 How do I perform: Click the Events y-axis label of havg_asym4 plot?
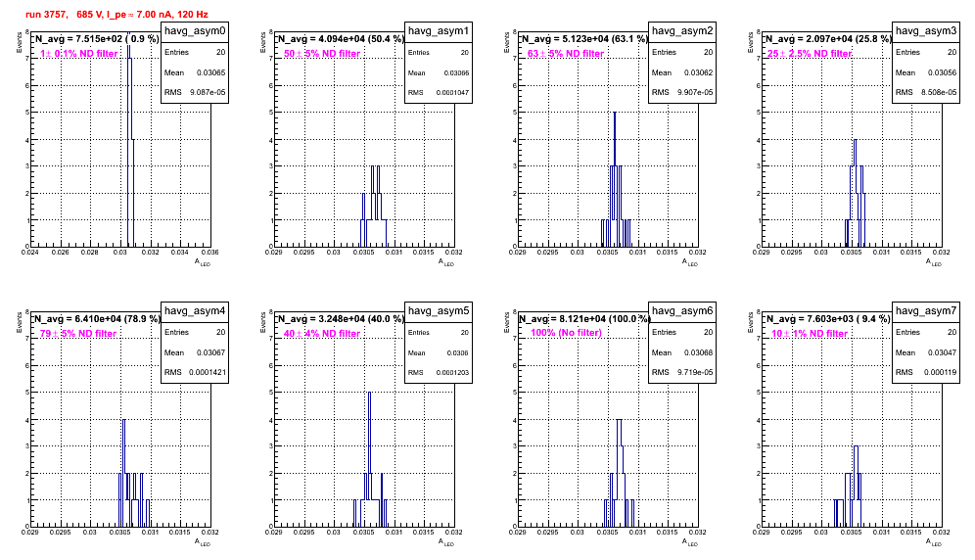click(19, 323)
